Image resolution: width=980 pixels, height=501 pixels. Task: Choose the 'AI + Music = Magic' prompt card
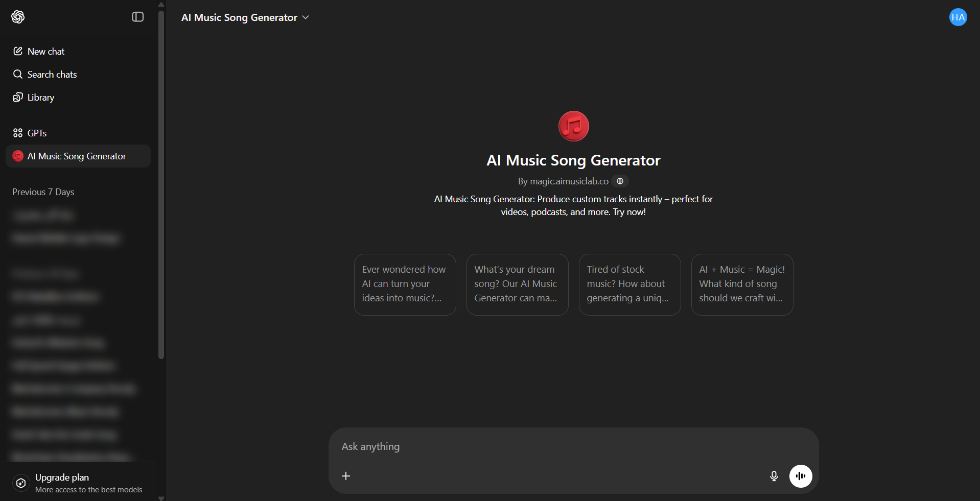[x=742, y=284]
